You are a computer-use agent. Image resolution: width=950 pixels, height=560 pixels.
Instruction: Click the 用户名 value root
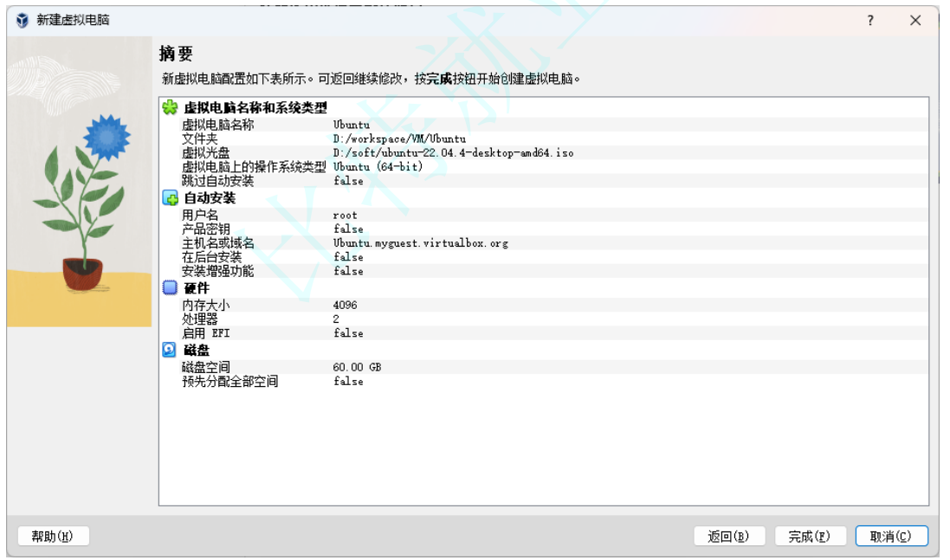(x=346, y=216)
